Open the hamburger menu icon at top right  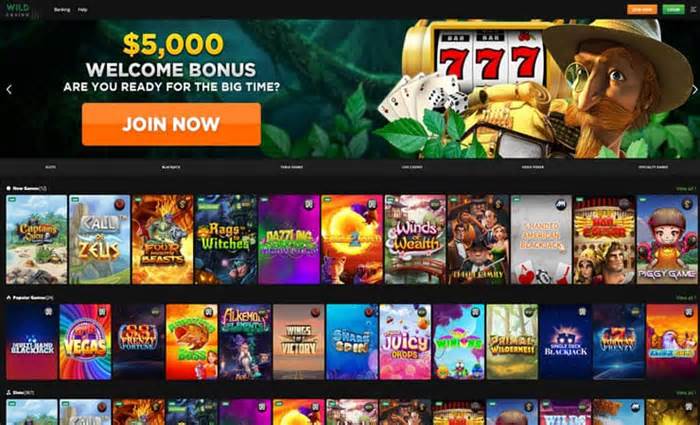693,9
